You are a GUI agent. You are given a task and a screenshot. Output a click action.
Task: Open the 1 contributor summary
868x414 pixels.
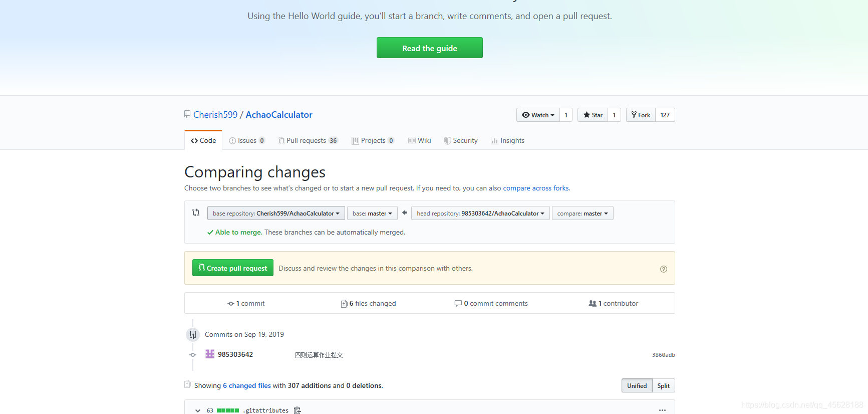(x=614, y=303)
